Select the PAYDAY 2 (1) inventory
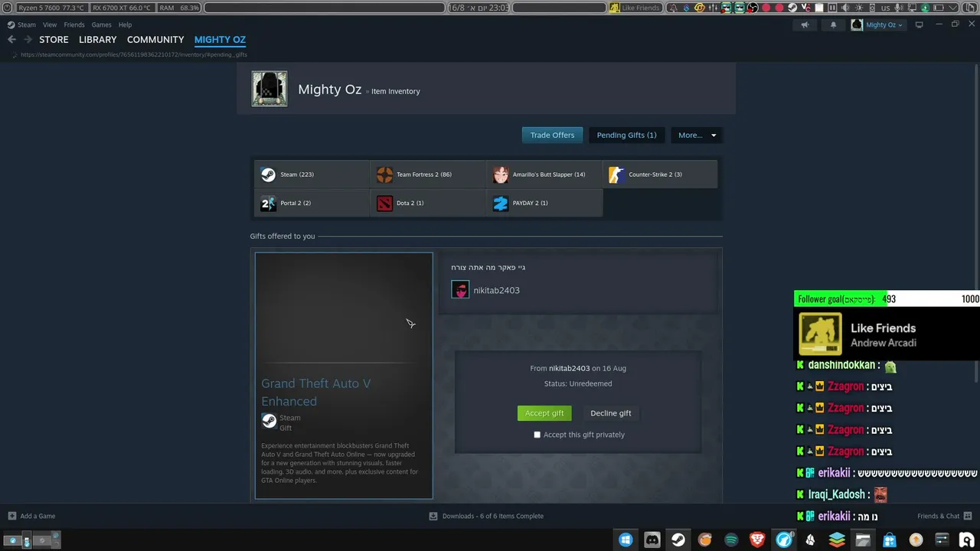980x551 pixels. pyautogui.click(x=544, y=203)
